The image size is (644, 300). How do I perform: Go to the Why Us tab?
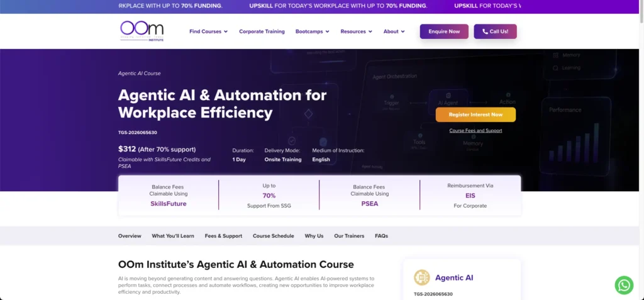[314, 236]
